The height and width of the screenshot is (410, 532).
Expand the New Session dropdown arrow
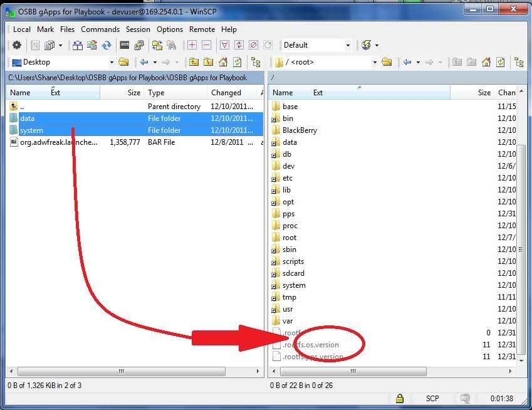click(x=377, y=45)
